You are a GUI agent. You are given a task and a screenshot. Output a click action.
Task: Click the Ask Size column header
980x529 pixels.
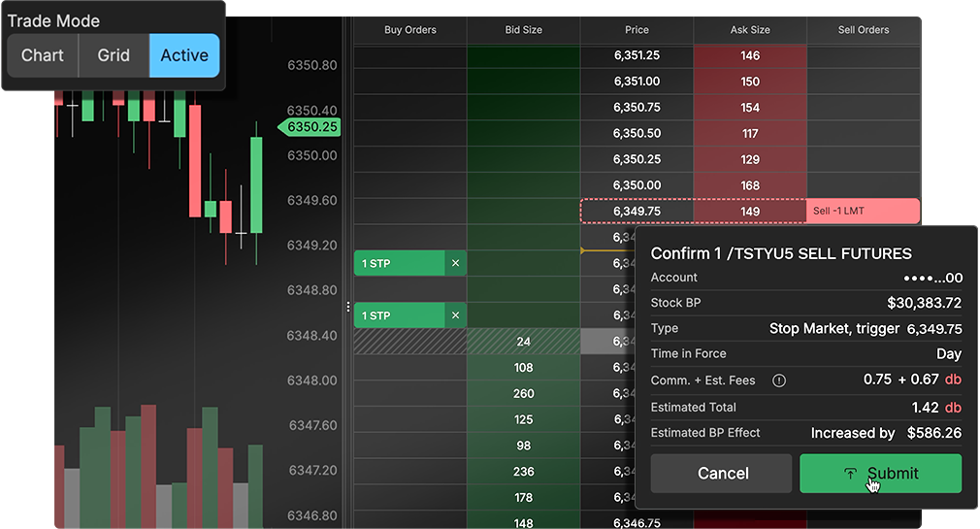click(x=750, y=30)
